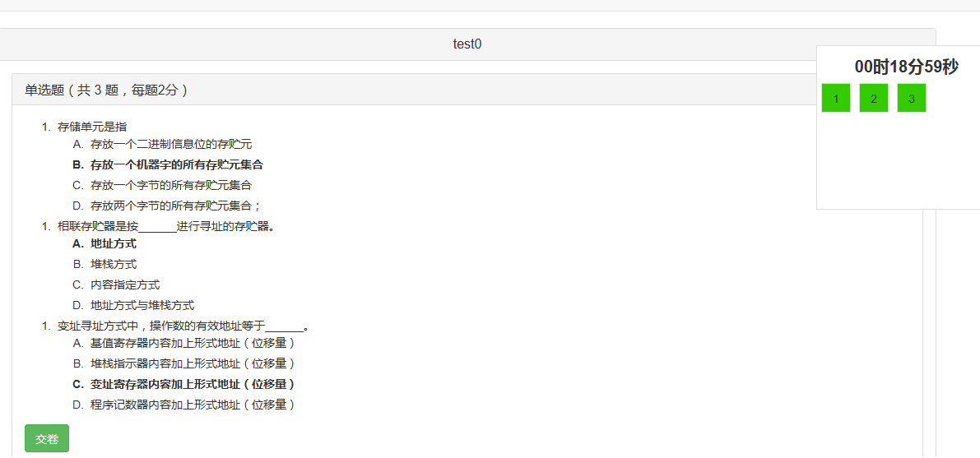Select option D 程序记数器内容加上形式地址
The width and height of the screenshot is (980, 458).
tap(193, 405)
